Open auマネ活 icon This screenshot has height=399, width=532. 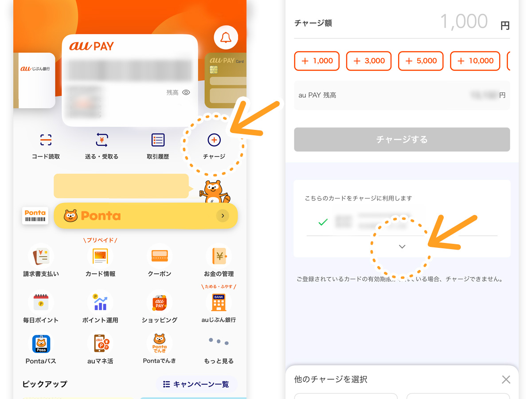[x=100, y=344]
